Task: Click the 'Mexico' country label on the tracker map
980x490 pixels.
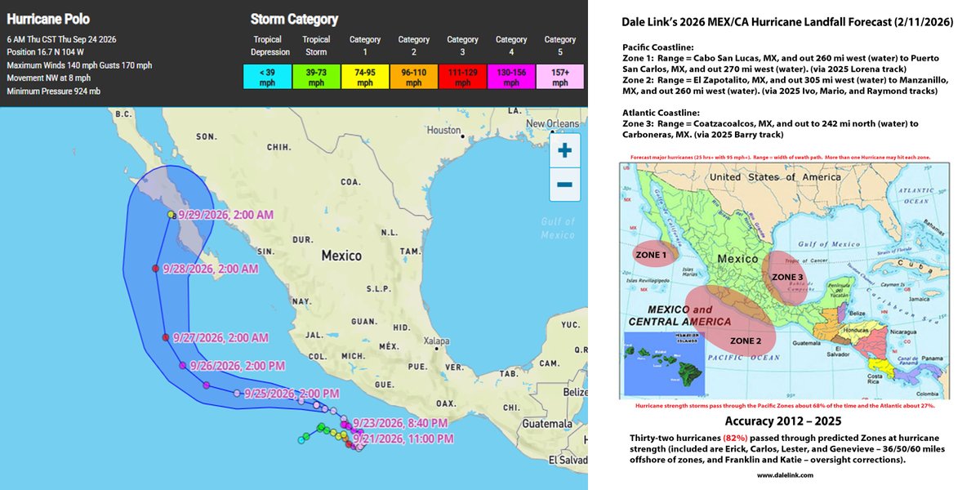Action: click(x=341, y=256)
